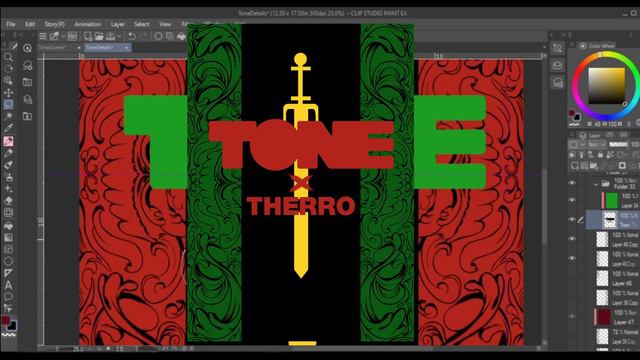
Task: Close the ToneDetails document tab
Action: 127,48
